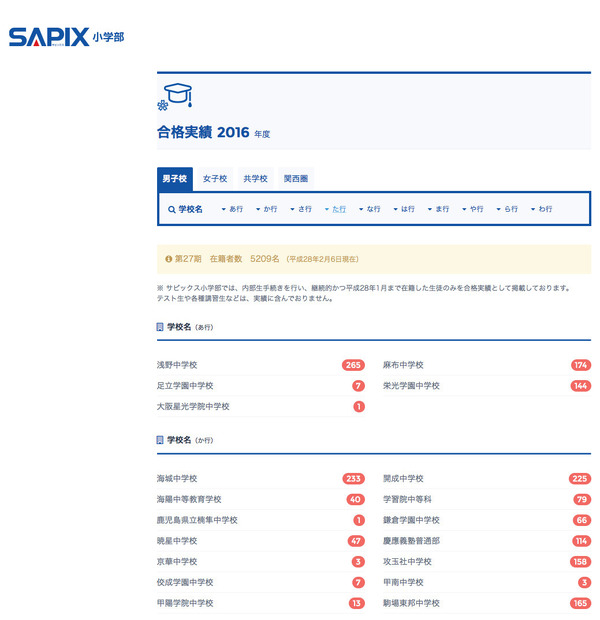This screenshot has height=620, width=600.
Task: Click the 浅野中学校 row
Action: [x=261, y=365]
